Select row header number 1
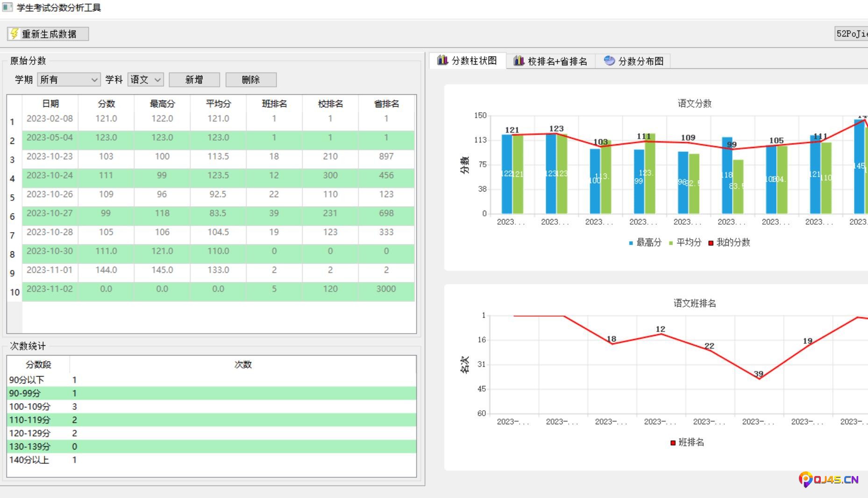This screenshot has height=498, width=868. [x=14, y=121]
